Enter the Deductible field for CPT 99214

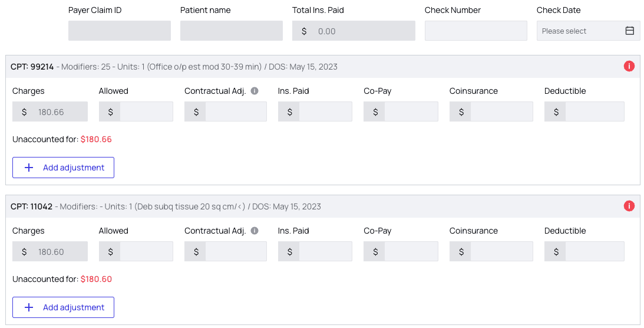tap(594, 111)
